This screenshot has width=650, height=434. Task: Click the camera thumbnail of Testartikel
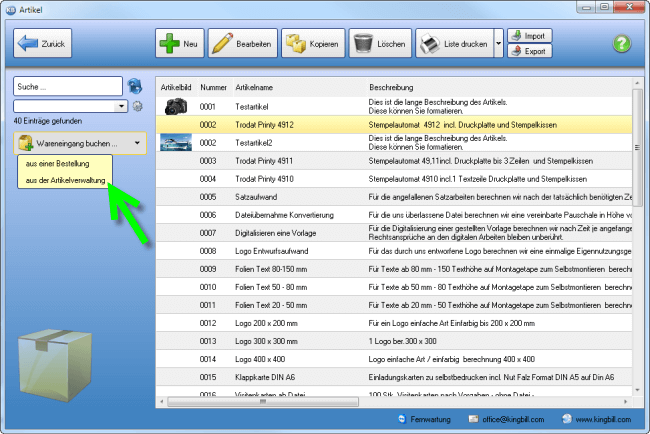point(176,107)
